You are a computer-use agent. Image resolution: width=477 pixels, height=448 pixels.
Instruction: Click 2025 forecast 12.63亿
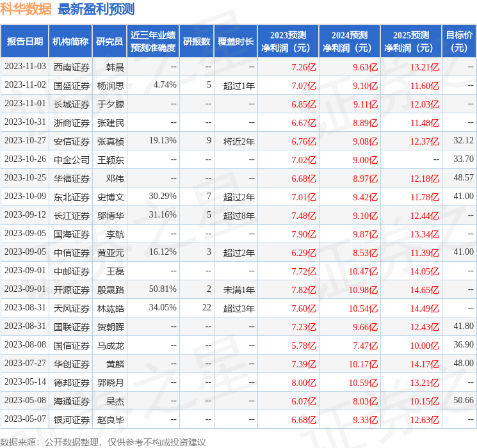(424, 420)
